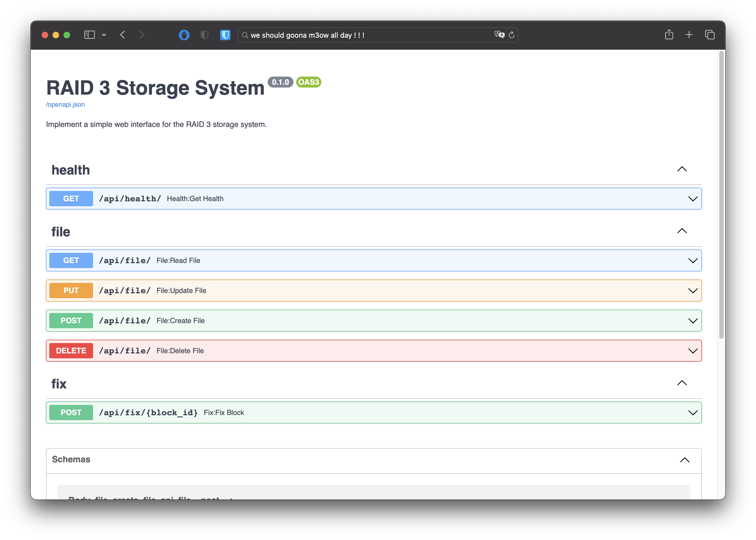Click the translate page icon
756x540 pixels.
click(x=499, y=34)
